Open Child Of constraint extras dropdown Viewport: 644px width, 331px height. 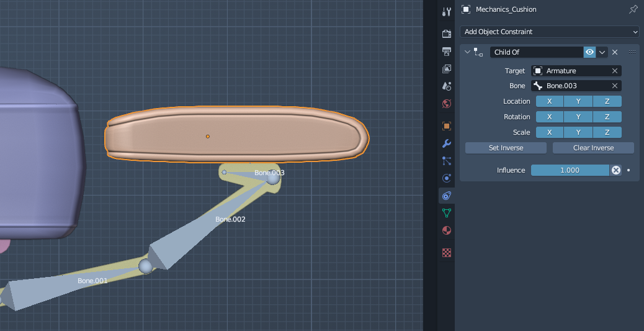[x=602, y=52]
